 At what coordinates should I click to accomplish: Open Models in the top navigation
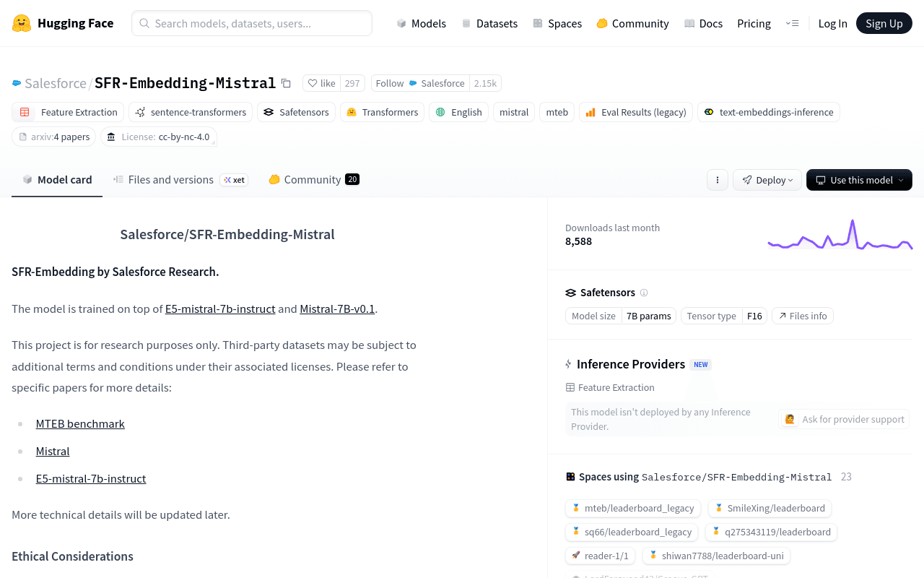(x=421, y=23)
